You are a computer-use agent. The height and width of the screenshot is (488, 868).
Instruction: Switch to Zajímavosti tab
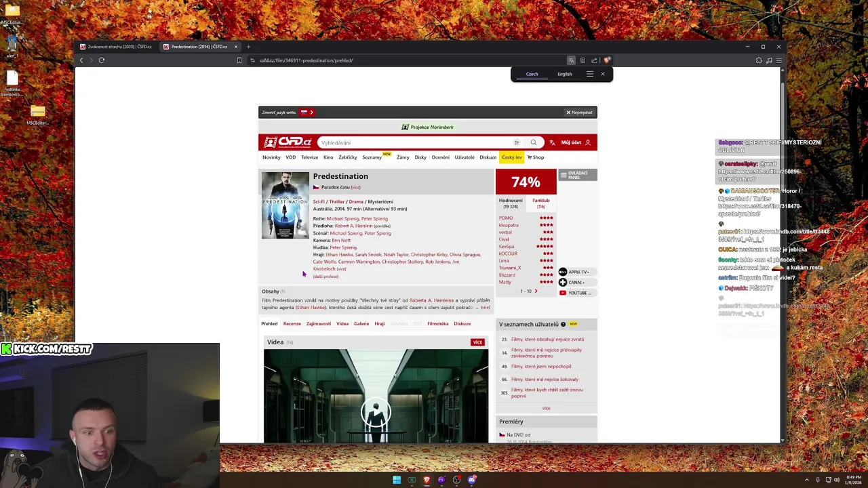pos(319,324)
